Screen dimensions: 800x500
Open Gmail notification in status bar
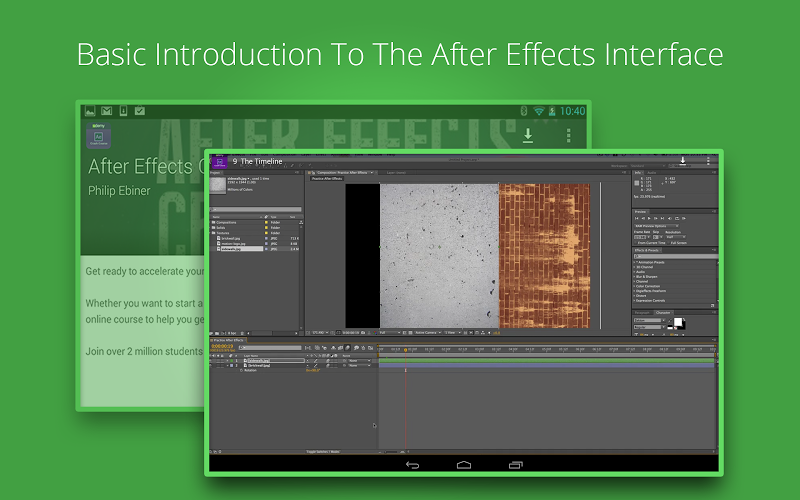click(106, 111)
